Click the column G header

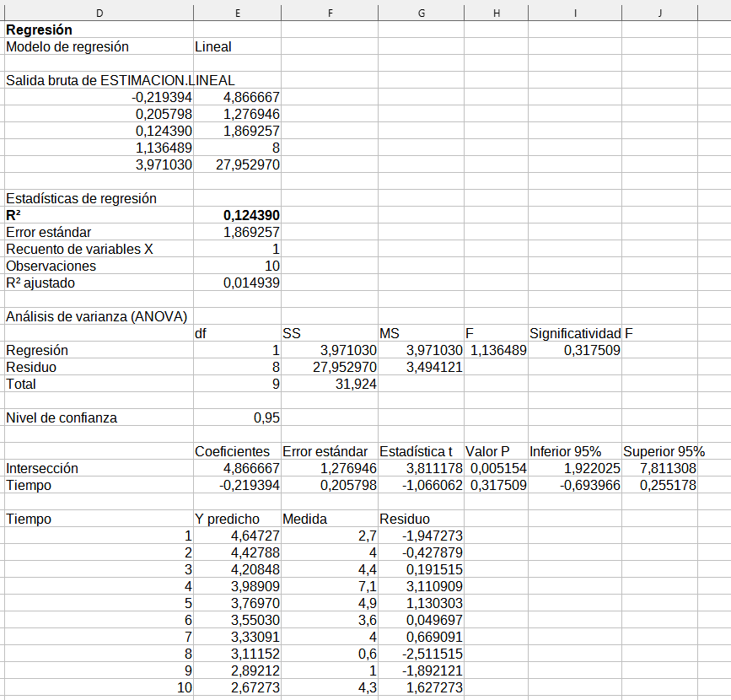click(x=421, y=12)
